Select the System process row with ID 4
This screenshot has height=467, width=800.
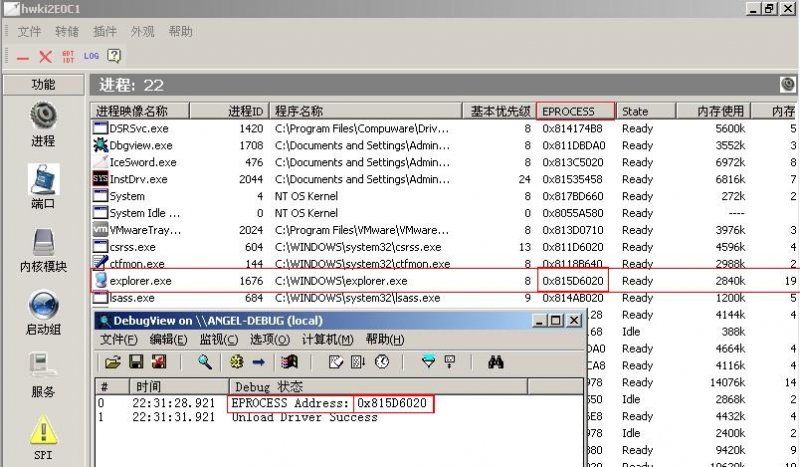click(445, 196)
